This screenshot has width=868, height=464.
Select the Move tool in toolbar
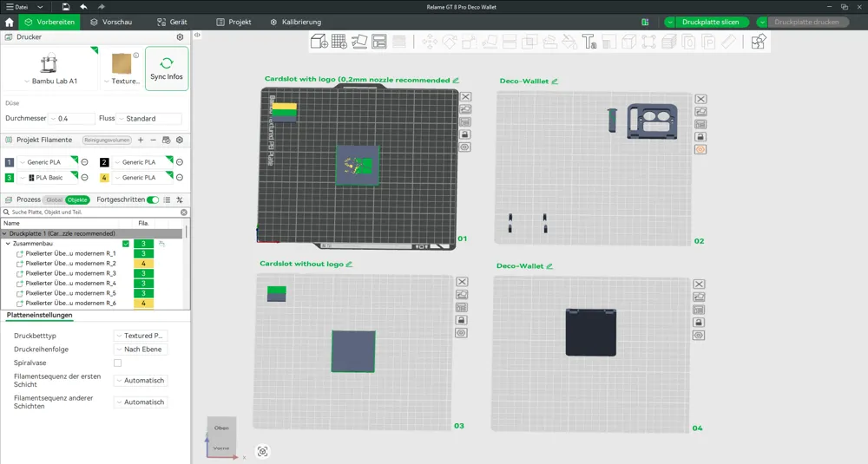pos(430,42)
